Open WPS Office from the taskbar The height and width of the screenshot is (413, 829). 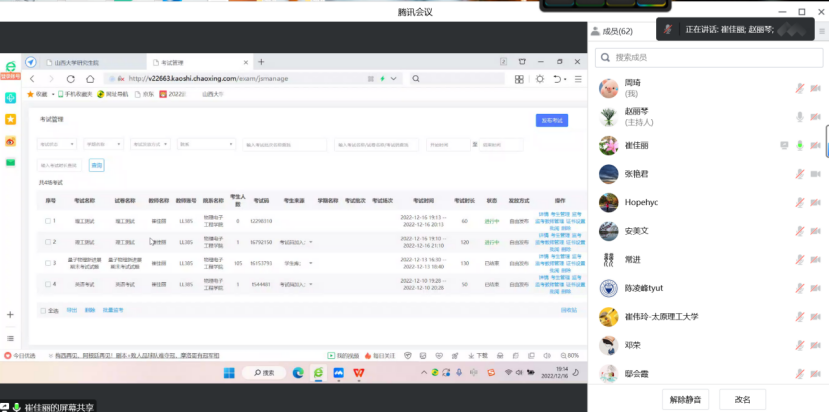coord(359,373)
